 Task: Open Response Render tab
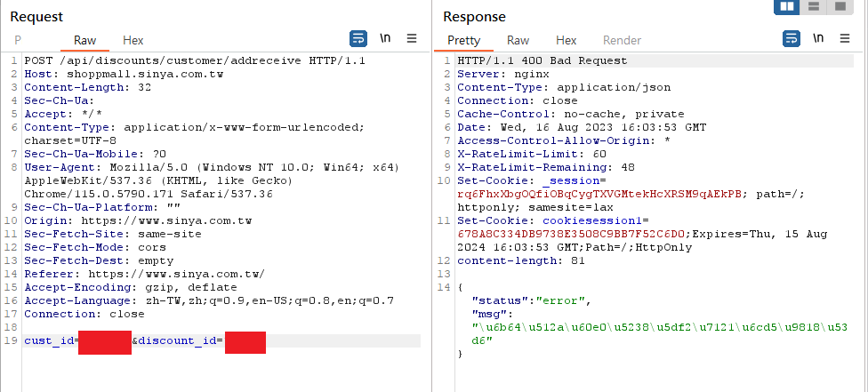(x=622, y=40)
